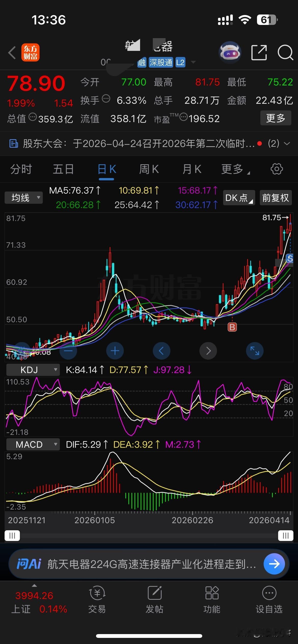
Task: Tap the info icon beside 换手
Action: tap(106, 98)
